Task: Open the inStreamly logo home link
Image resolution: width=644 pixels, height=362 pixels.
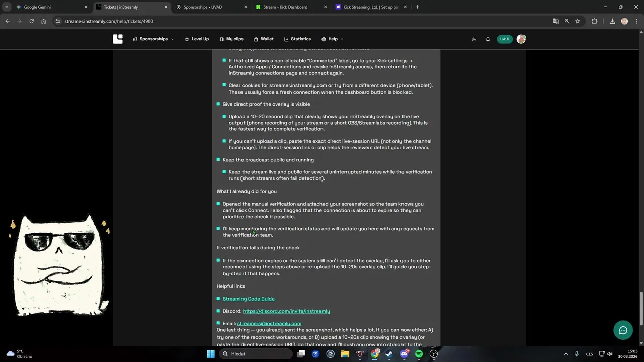Action: click(118, 39)
